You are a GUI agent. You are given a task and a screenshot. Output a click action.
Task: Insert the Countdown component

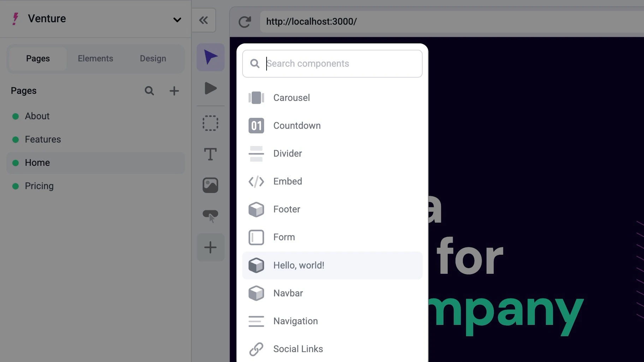(297, 126)
